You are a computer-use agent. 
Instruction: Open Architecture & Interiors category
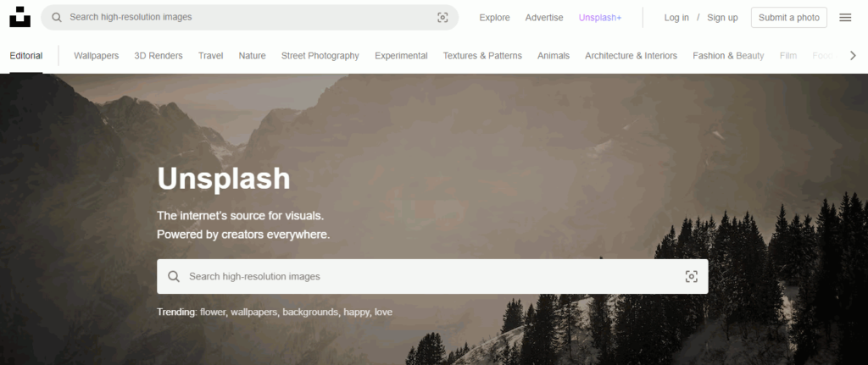[x=631, y=56]
